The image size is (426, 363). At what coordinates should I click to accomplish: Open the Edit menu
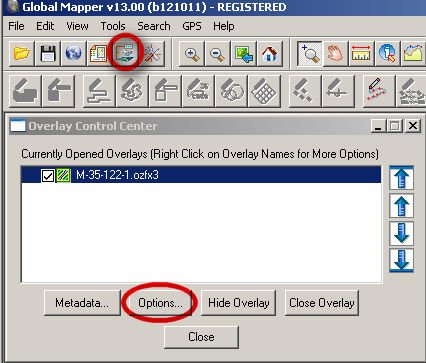45,26
